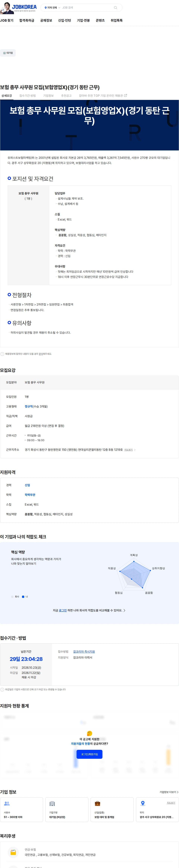Click the 사원수 people icon
The image size is (179, 868).
point(7,803)
